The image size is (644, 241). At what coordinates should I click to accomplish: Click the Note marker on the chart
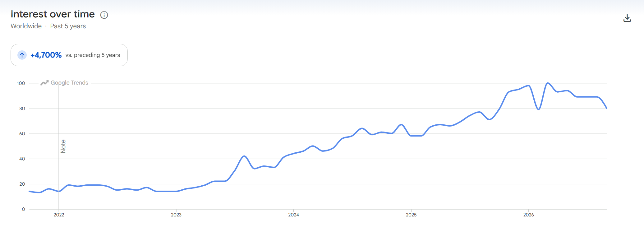pos(63,146)
